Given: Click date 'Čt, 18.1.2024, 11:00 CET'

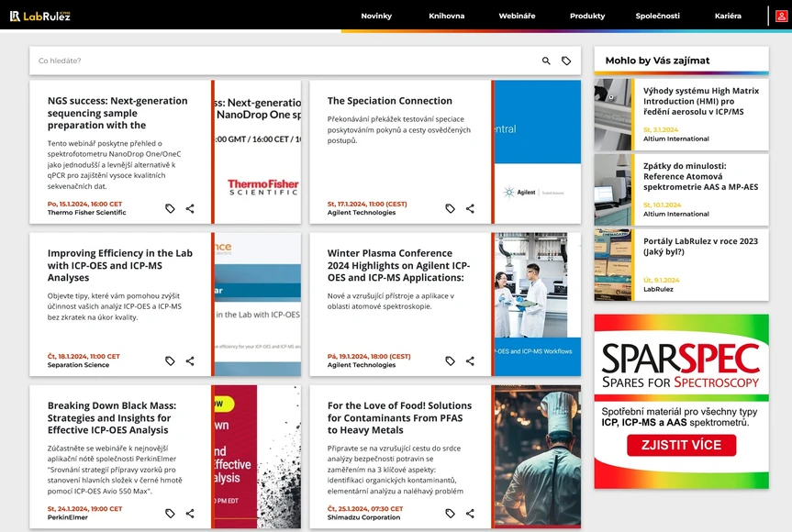Looking at the screenshot, I should 84,357.
